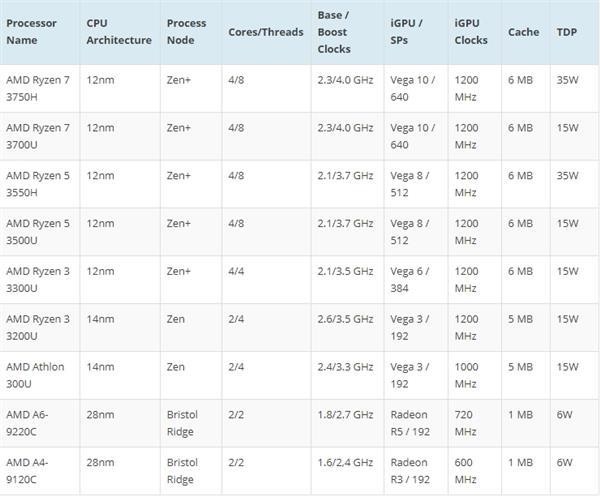The height and width of the screenshot is (496, 600).
Task: Select the Process Node column header
Action: click(186, 32)
